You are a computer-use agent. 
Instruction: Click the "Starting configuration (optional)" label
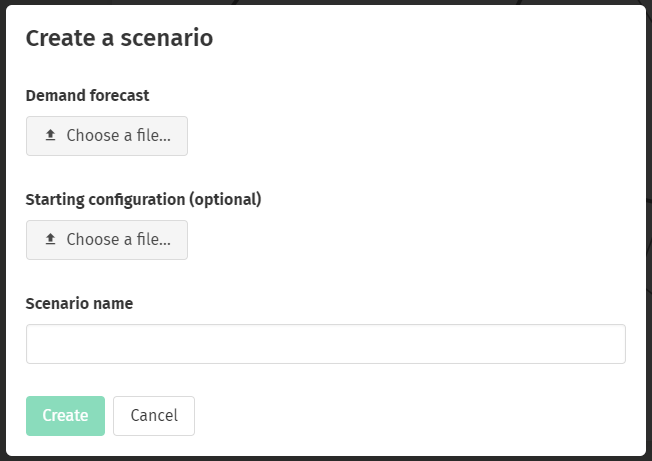[143, 200]
